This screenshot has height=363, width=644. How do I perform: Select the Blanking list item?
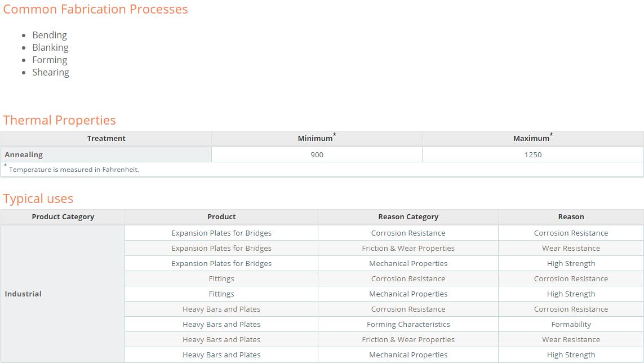click(x=51, y=48)
